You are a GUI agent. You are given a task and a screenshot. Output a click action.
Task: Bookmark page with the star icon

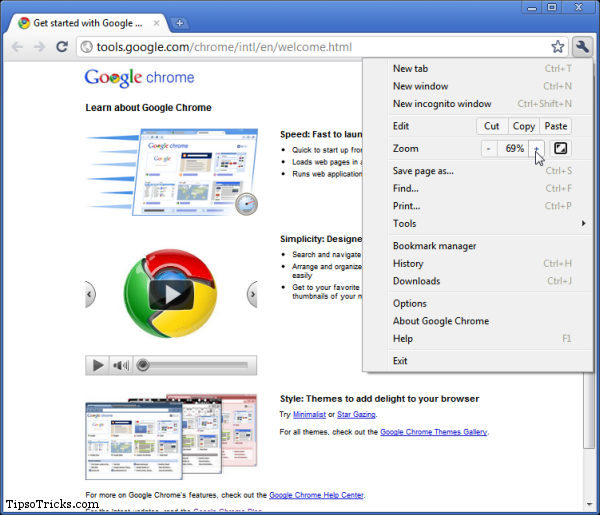[x=558, y=47]
